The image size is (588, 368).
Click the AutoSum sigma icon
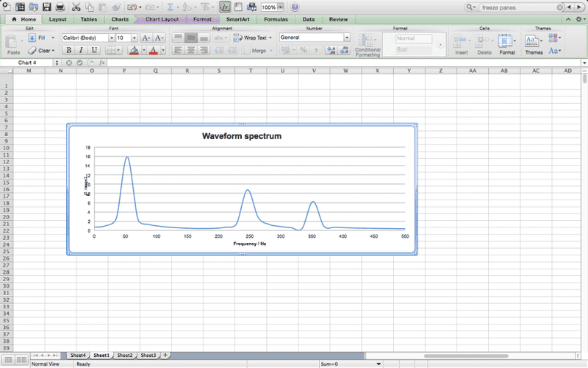[170, 7]
